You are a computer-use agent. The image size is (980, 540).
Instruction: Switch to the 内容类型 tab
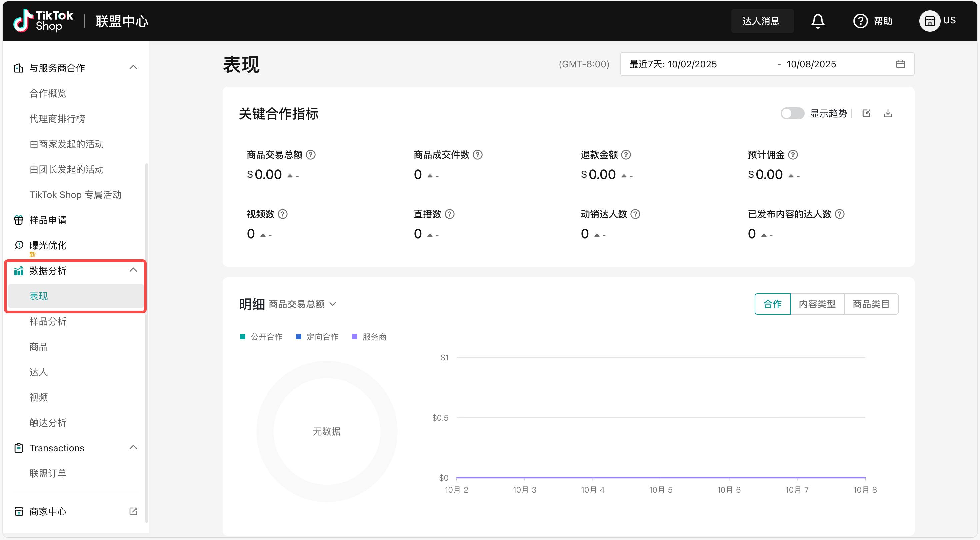(x=817, y=304)
